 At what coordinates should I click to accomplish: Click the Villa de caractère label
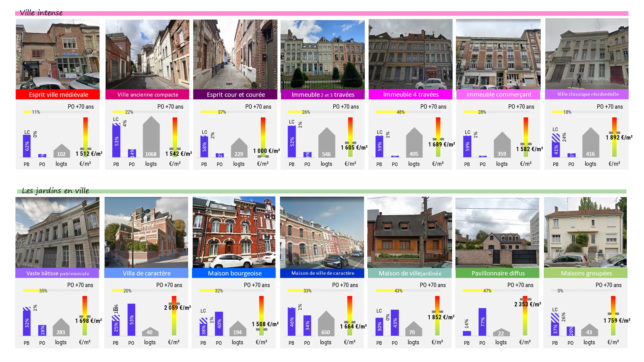[146, 273]
